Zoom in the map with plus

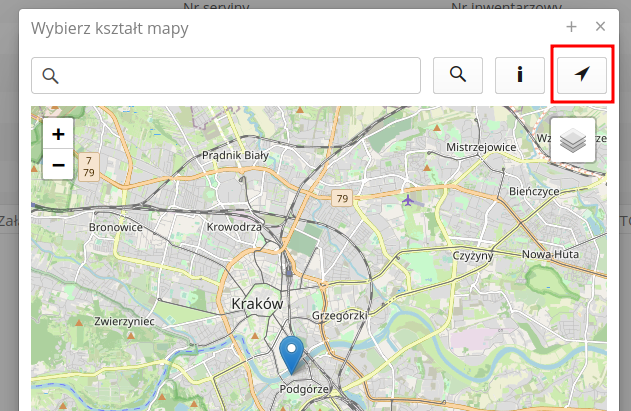coord(58,134)
